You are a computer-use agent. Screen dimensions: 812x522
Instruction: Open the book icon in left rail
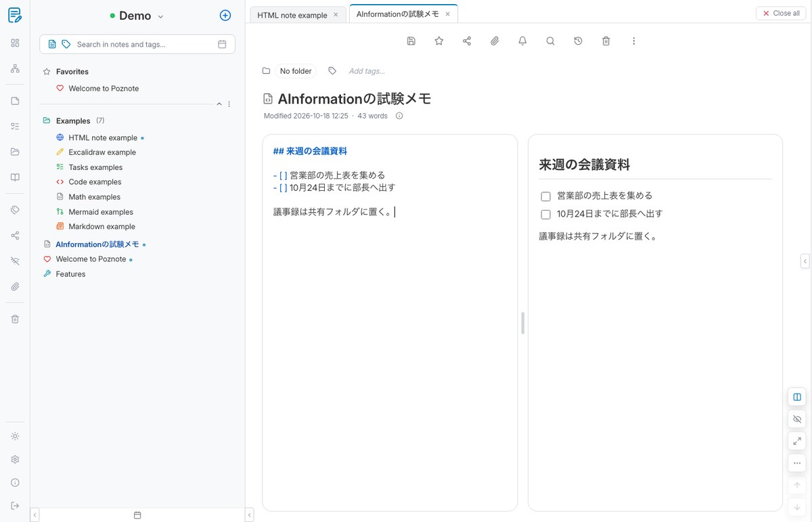point(15,177)
